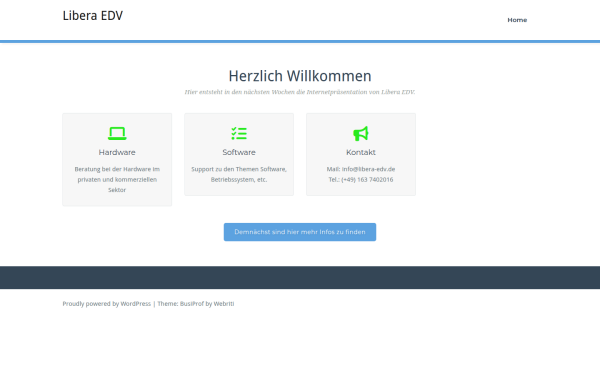Viewport: 600px width, 375px height.
Task: Click the green checklist Software icon
Action: (239, 134)
